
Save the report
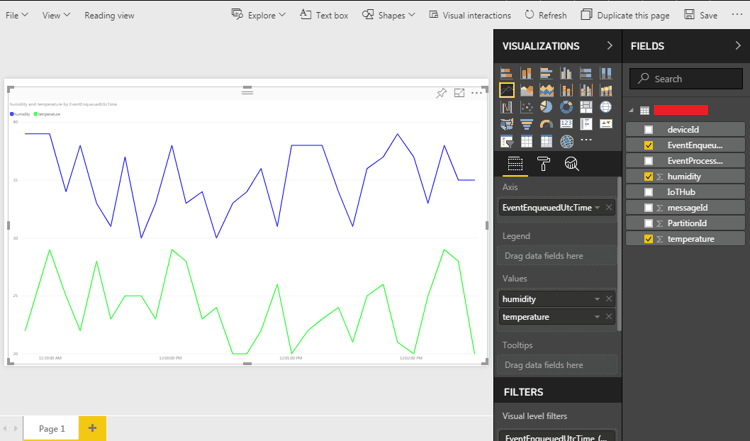[x=701, y=15]
